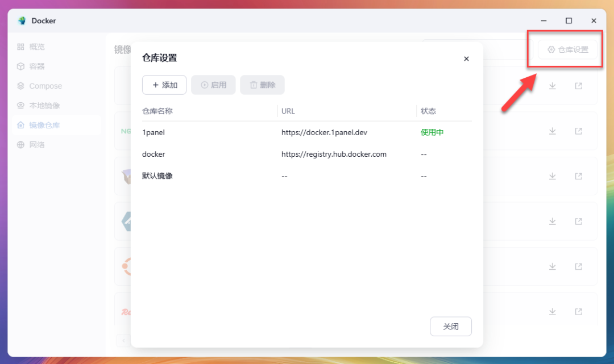614x364 pixels.
Task: Click the download icon in the third image row
Action: tap(553, 176)
